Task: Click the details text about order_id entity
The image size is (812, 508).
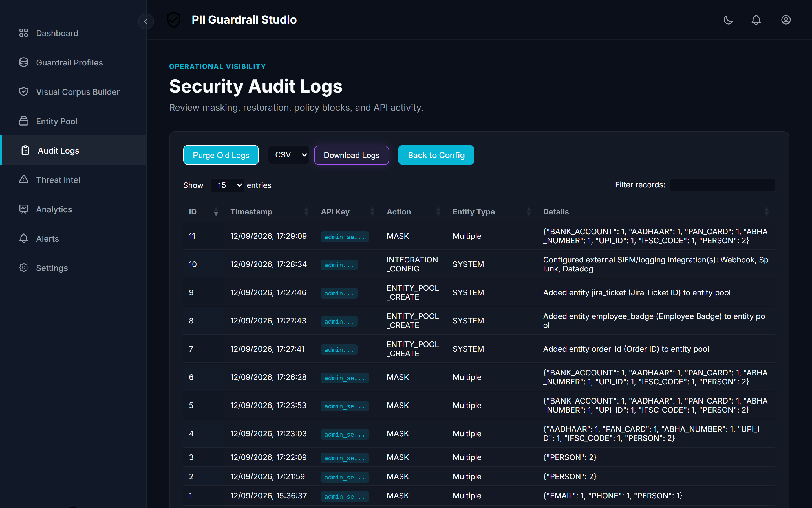Action: (x=626, y=349)
